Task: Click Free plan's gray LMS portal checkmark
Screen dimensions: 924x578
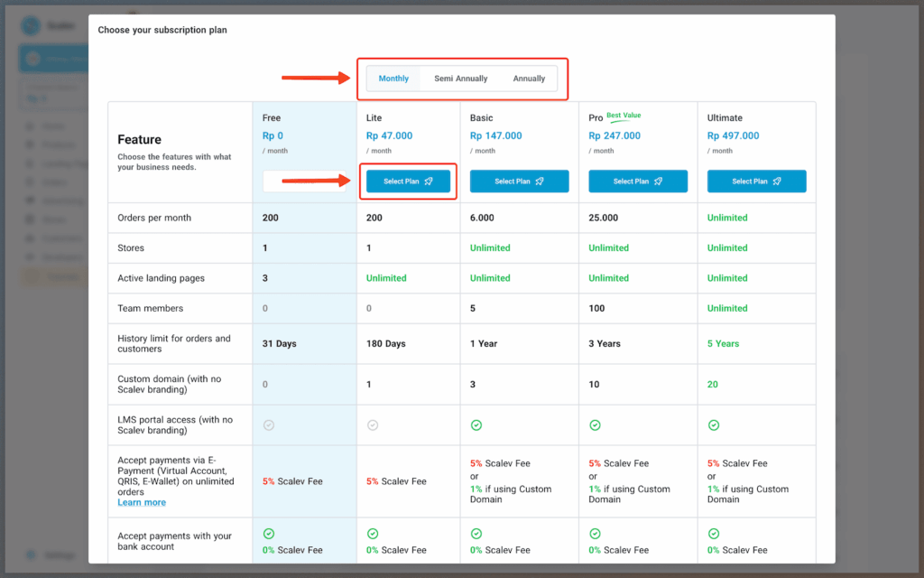Action: (268, 424)
